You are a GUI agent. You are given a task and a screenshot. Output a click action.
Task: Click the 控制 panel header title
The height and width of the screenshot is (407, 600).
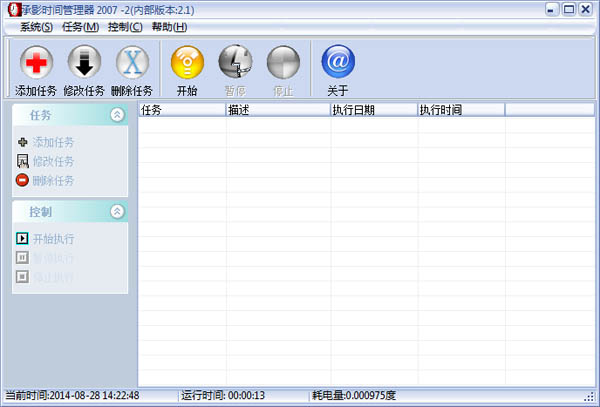click(41, 212)
